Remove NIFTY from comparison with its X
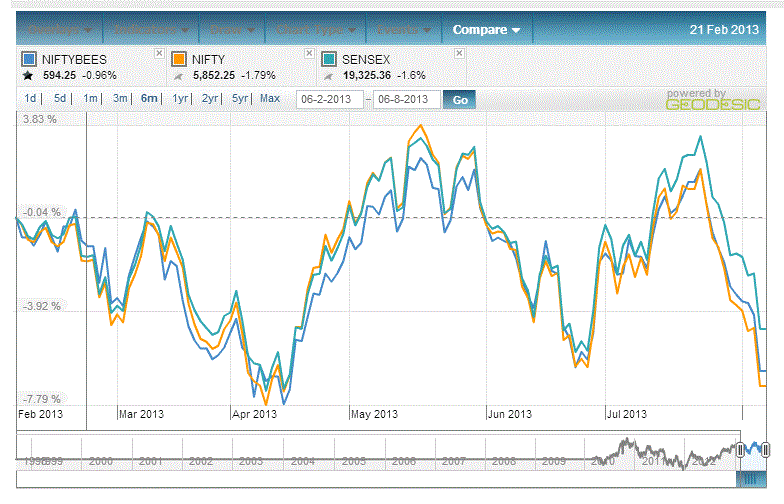The image size is (784, 504). click(309, 53)
